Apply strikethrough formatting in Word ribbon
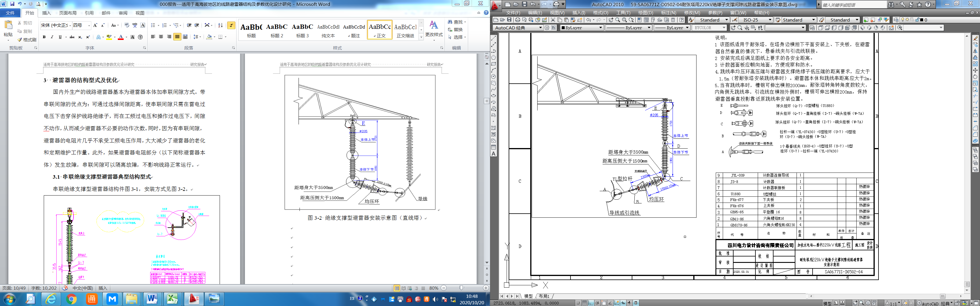 (72, 37)
